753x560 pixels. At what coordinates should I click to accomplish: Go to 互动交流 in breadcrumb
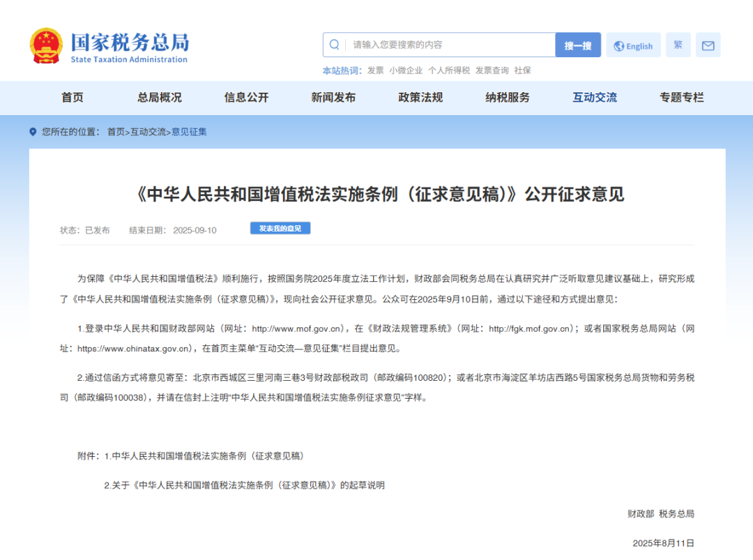pyautogui.click(x=148, y=132)
